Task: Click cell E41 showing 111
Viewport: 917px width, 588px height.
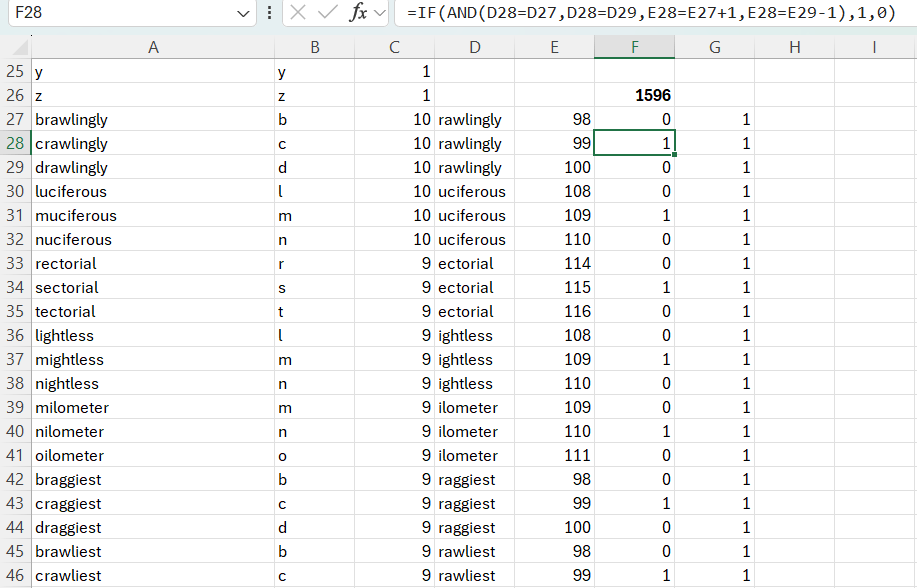Action: point(554,455)
